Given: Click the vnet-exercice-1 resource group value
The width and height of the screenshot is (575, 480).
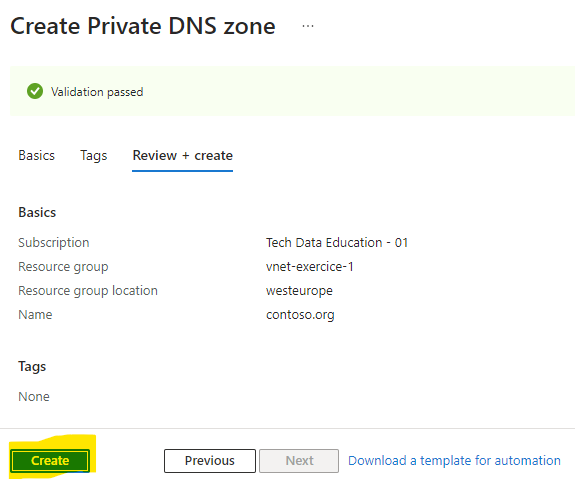Looking at the screenshot, I should (310, 267).
